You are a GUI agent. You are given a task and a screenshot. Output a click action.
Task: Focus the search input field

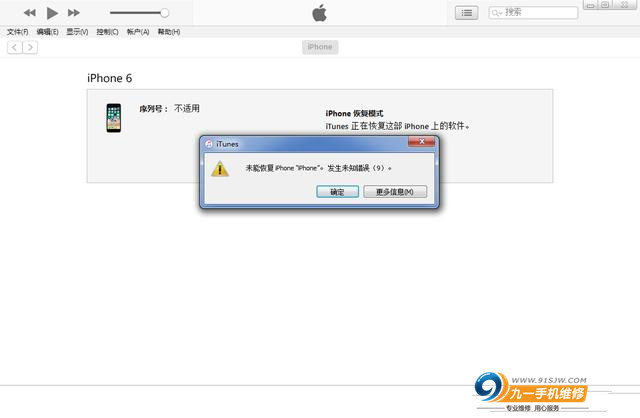click(533, 13)
